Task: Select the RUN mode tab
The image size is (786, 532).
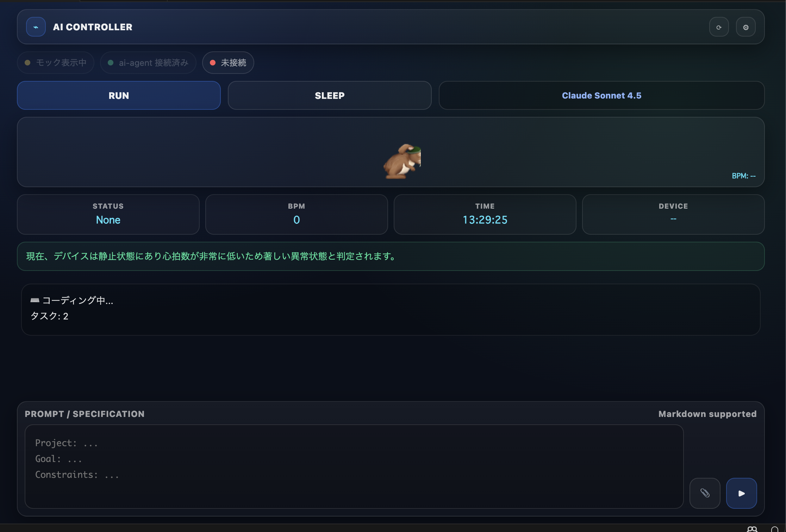Action: click(119, 95)
